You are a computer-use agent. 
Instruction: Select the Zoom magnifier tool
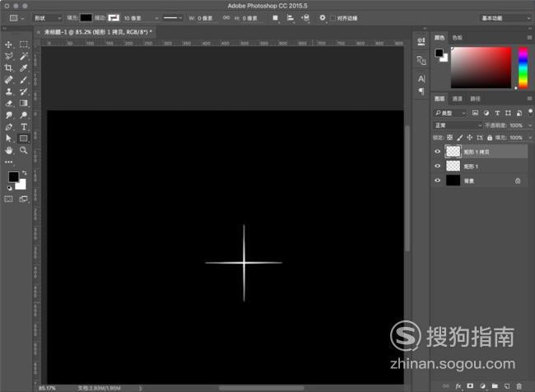click(x=24, y=150)
